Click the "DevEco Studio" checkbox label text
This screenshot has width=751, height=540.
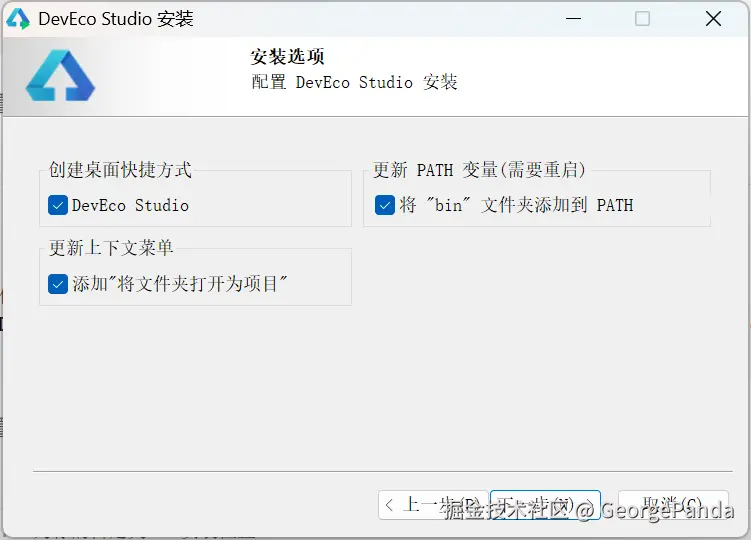click(x=130, y=205)
